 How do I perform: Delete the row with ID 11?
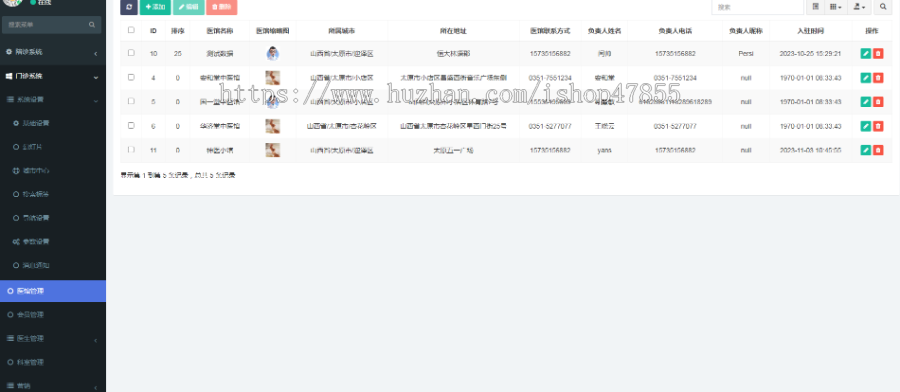click(878, 150)
